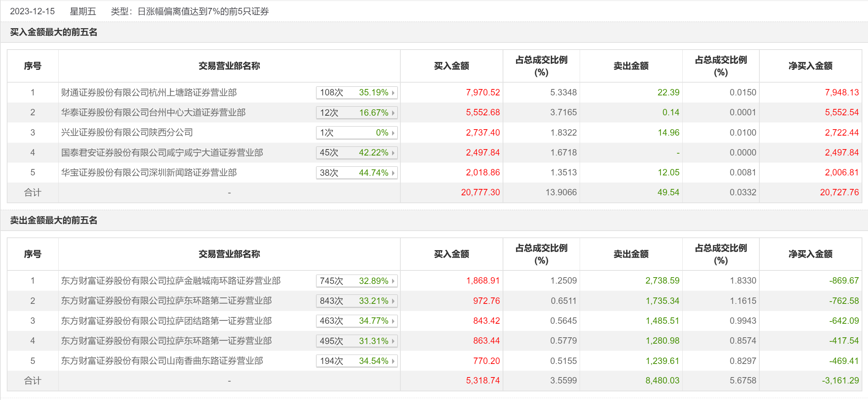Expand the 45次 42.22% arrow

point(393,153)
